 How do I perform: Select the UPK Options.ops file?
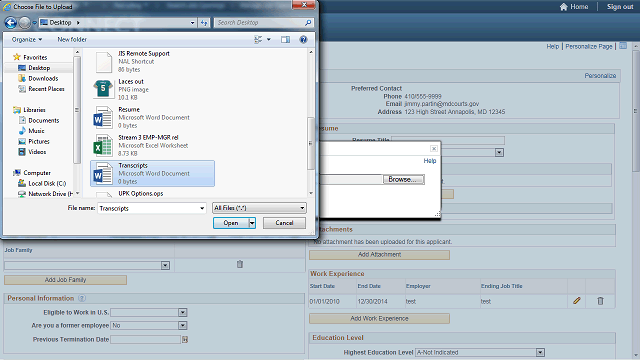(x=141, y=193)
